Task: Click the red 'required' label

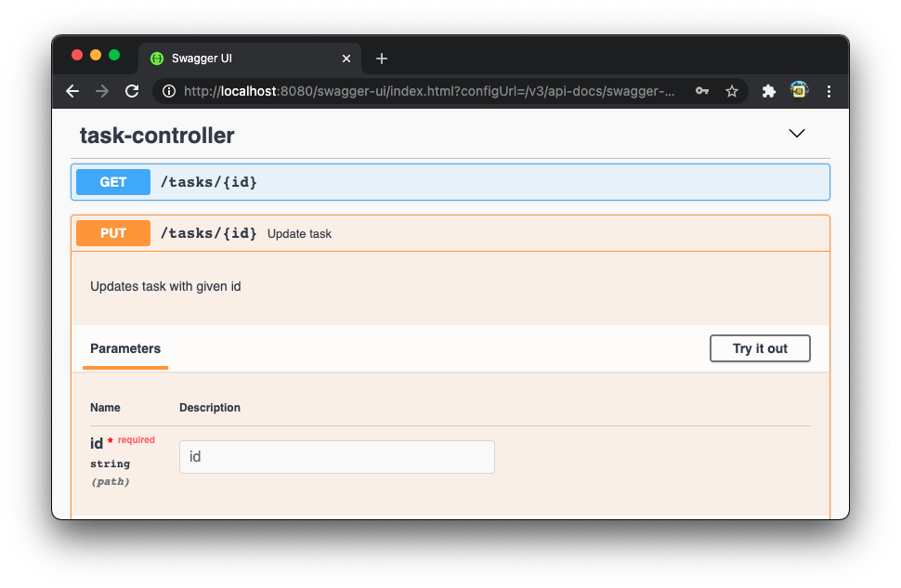Action: (137, 439)
